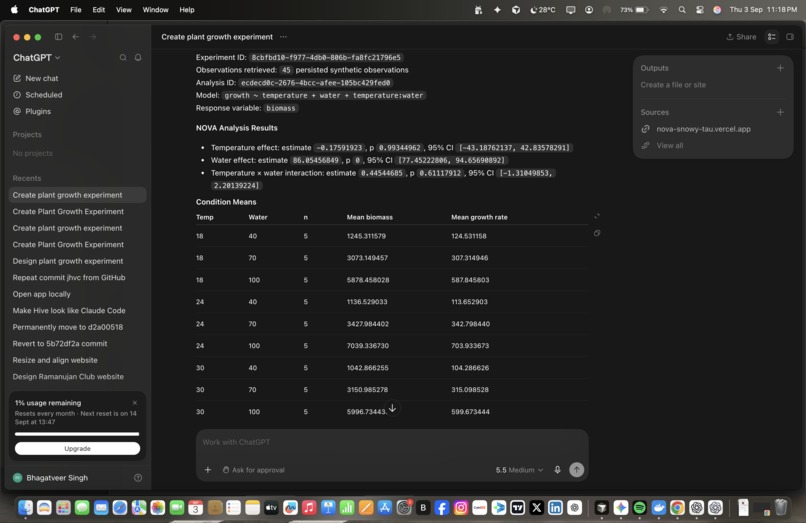This screenshot has height=523, width=806.
Task: Start voice dictation microphone
Action: click(557, 470)
